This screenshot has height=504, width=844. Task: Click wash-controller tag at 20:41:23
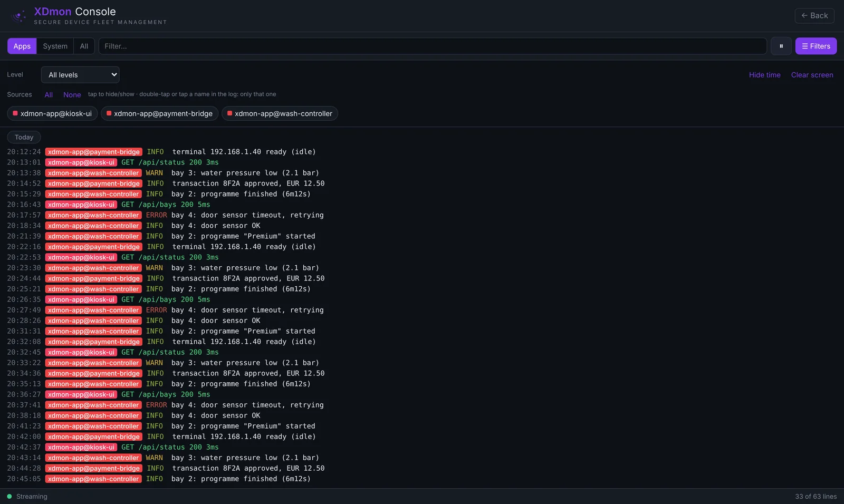coord(93,426)
